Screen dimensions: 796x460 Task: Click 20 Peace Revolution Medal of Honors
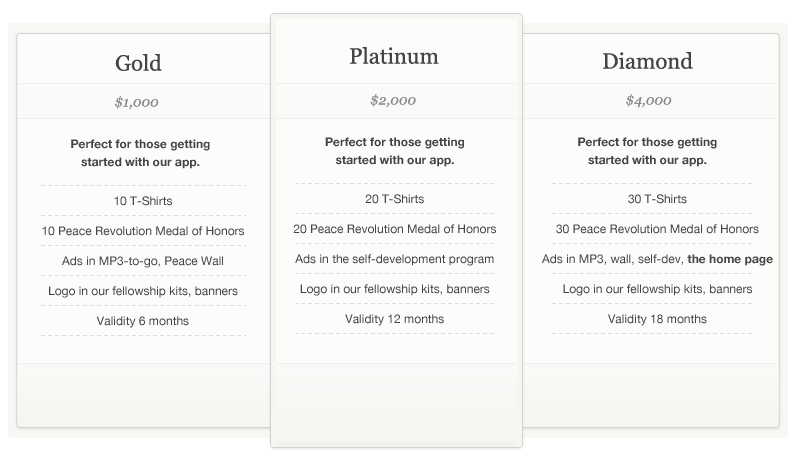click(395, 228)
